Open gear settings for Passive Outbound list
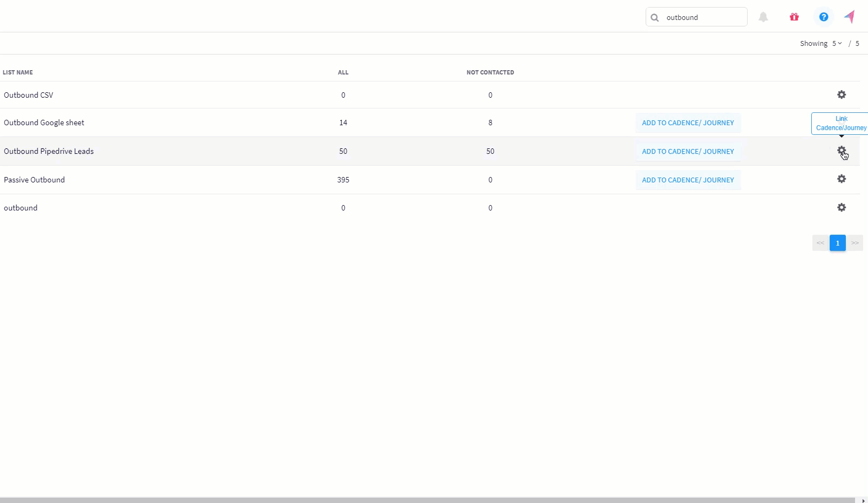This screenshot has height=503, width=868. pyautogui.click(x=842, y=179)
